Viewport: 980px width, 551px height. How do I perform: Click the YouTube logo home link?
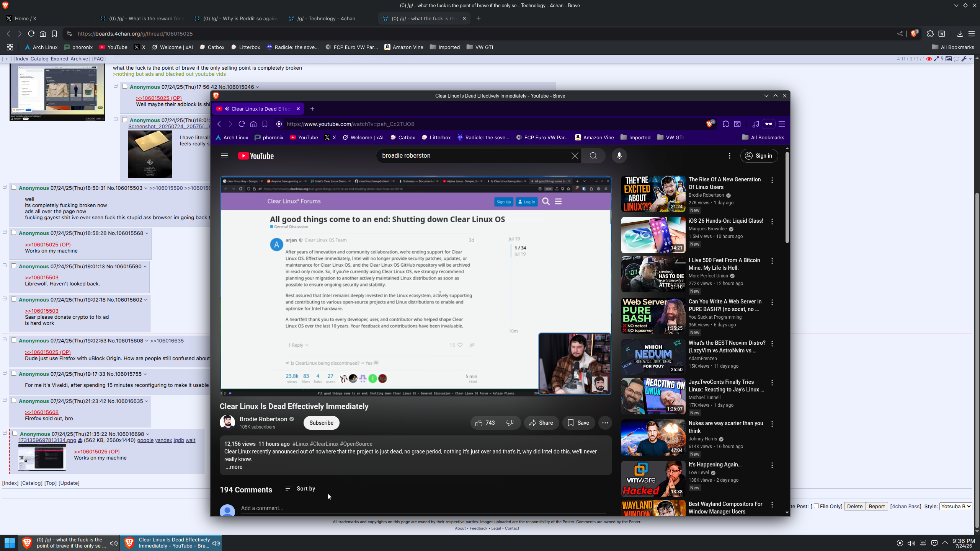256,156
